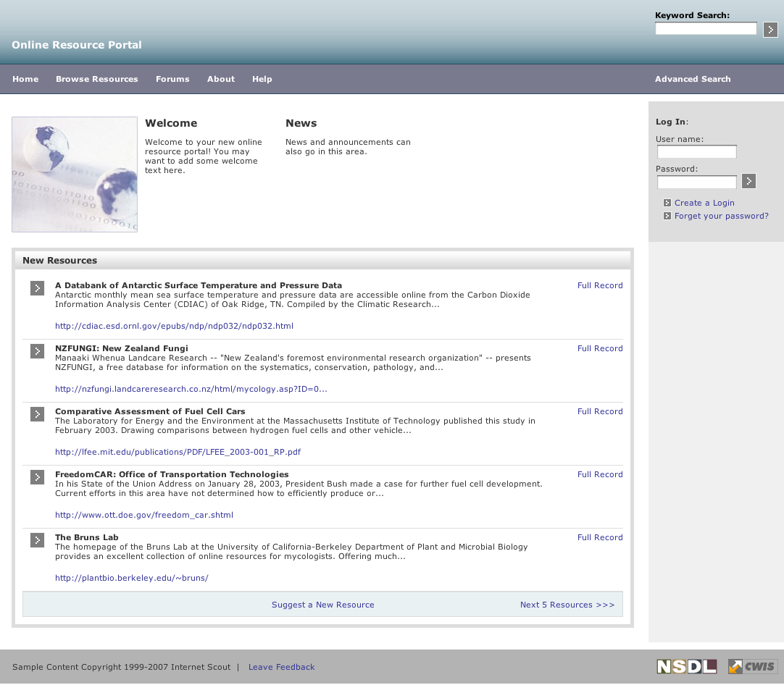Image resolution: width=784 pixels, height=685 pixels.
Task: Focus the User name input field
Action: coord(696,152)
